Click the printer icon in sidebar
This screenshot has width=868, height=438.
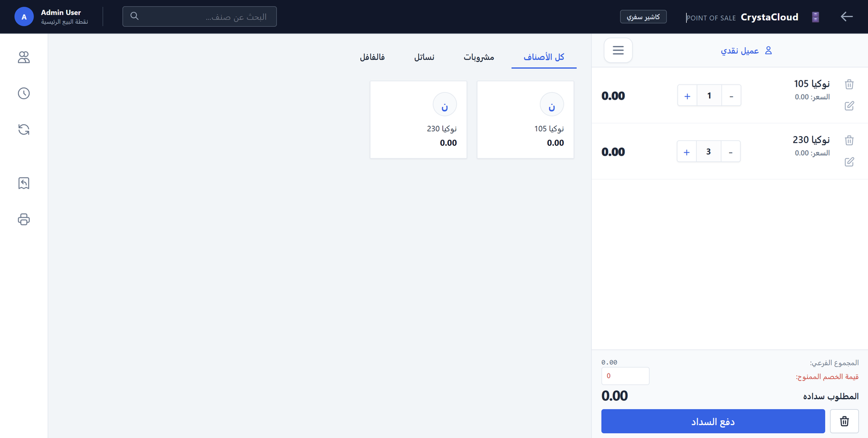click(x=24, y=220)
